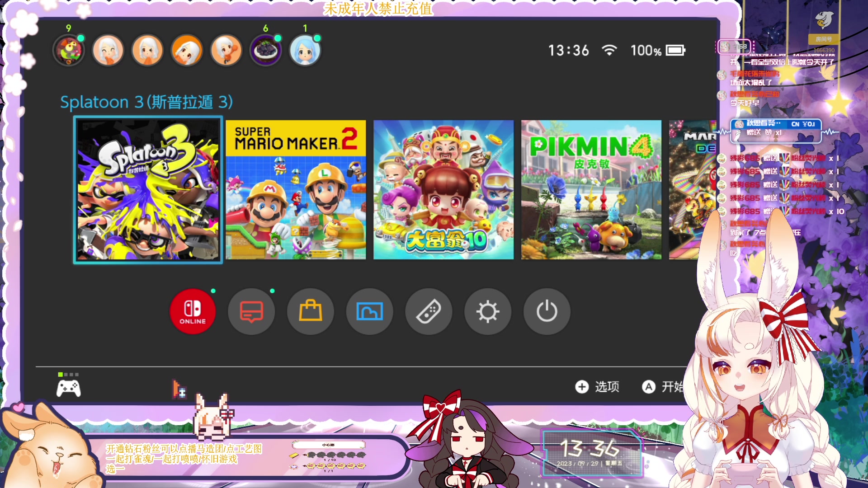Click the controller status icon
The width and height of the screenshot is (868, 488).
click(x=69, y=385)
